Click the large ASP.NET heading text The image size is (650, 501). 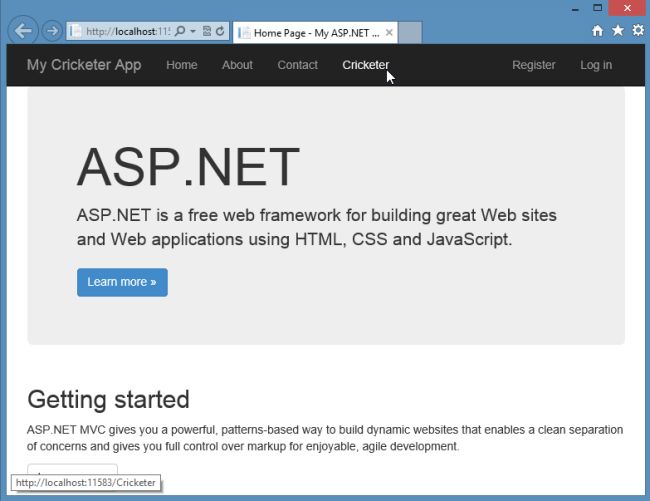188,167
